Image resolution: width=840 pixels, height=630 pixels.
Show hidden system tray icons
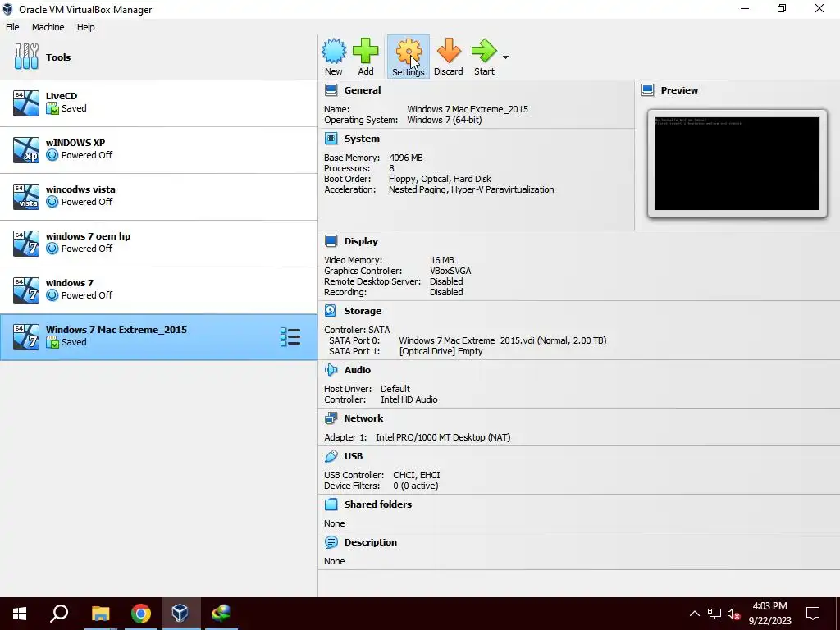694,614
